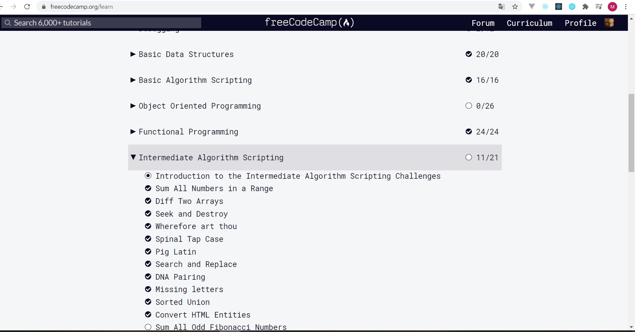This screenshot has width=644, height=332.
Task: Open site info via the lock icon
Action: coord(44,7)
